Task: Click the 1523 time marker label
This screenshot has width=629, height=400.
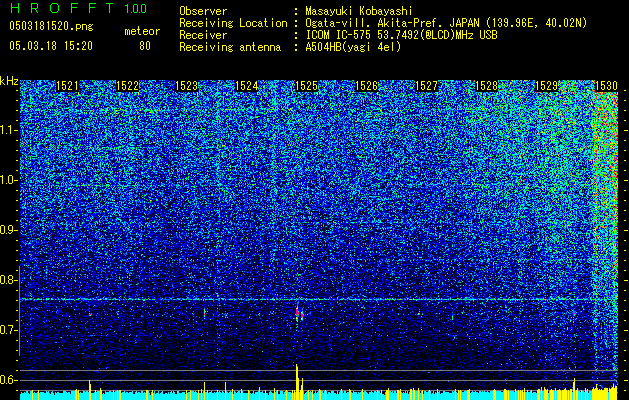Action: pos(187,86)
